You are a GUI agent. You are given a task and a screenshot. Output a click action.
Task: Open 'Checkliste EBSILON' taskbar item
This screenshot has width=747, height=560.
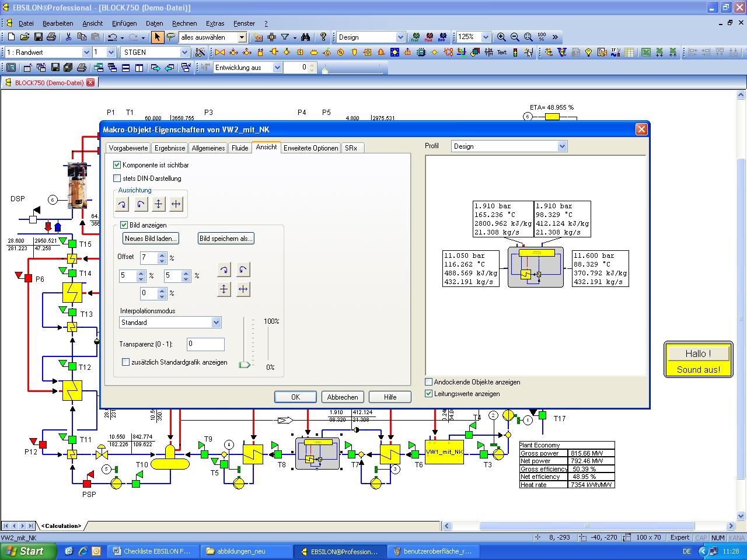tap(153, 551)
